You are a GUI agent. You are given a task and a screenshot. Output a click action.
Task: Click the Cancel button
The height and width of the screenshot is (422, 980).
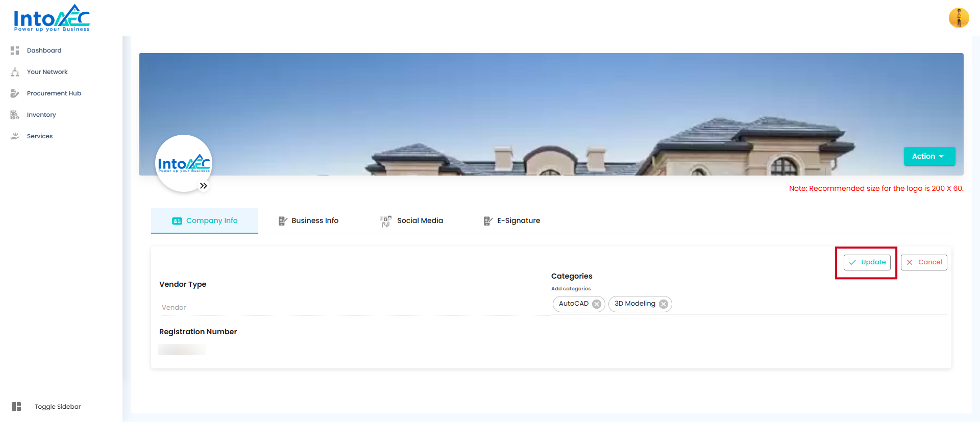tap(924, 262)
